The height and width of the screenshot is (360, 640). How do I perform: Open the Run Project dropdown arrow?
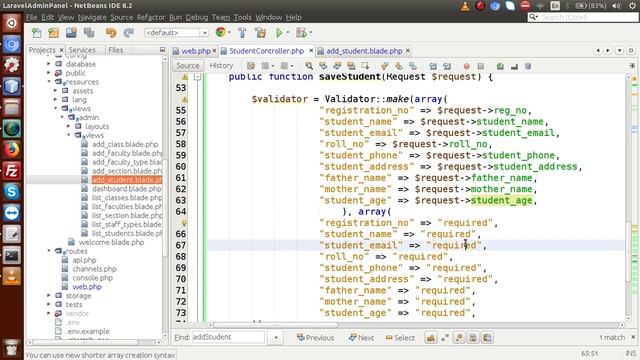(x=288, y=33)
